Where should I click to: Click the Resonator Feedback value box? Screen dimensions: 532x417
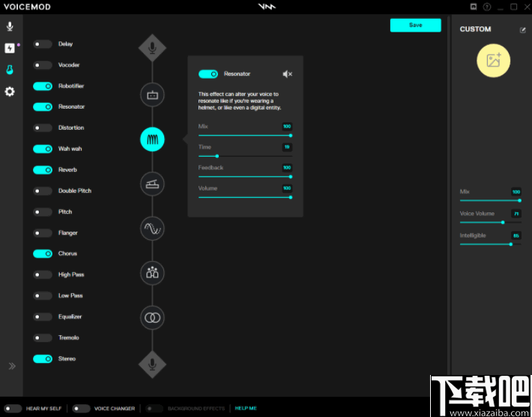click(287, 167)
